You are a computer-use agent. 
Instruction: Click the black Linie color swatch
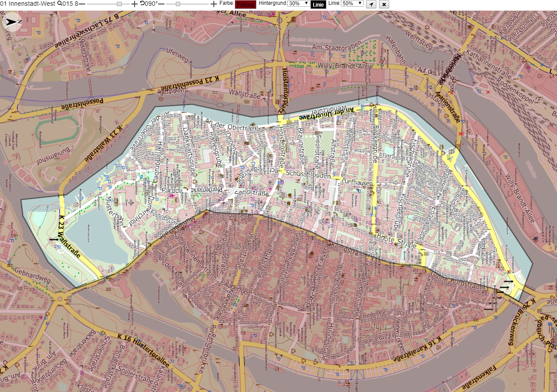[x=318, y=5]
